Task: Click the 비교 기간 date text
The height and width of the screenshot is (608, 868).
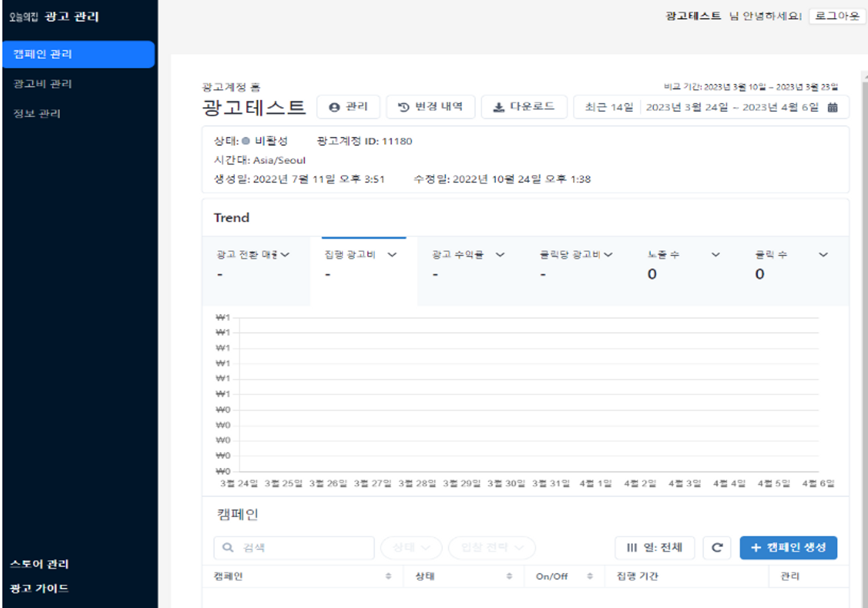Action: point(751,87)
